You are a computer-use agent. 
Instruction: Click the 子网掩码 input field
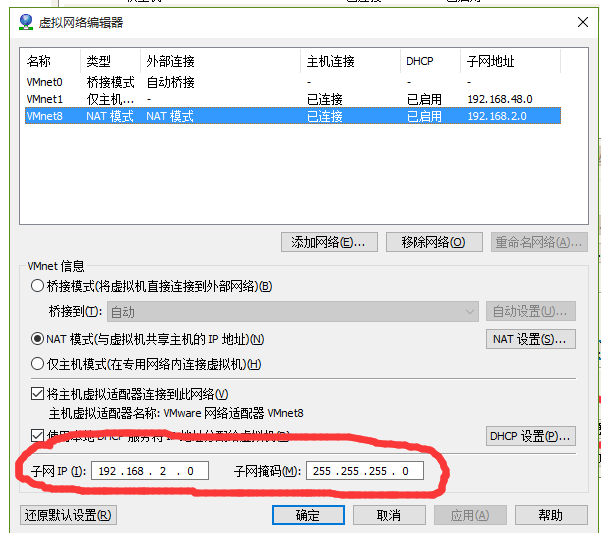tap(365, 471)
